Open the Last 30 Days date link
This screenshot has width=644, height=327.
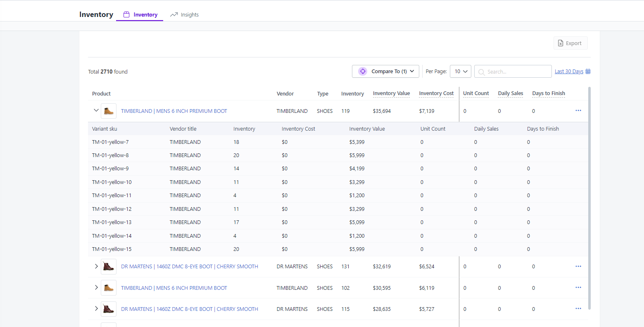(x=569, y=72)
